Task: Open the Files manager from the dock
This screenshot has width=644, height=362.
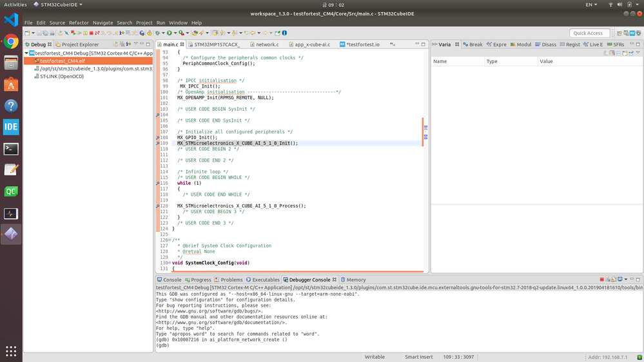Action: pos(11,62)
